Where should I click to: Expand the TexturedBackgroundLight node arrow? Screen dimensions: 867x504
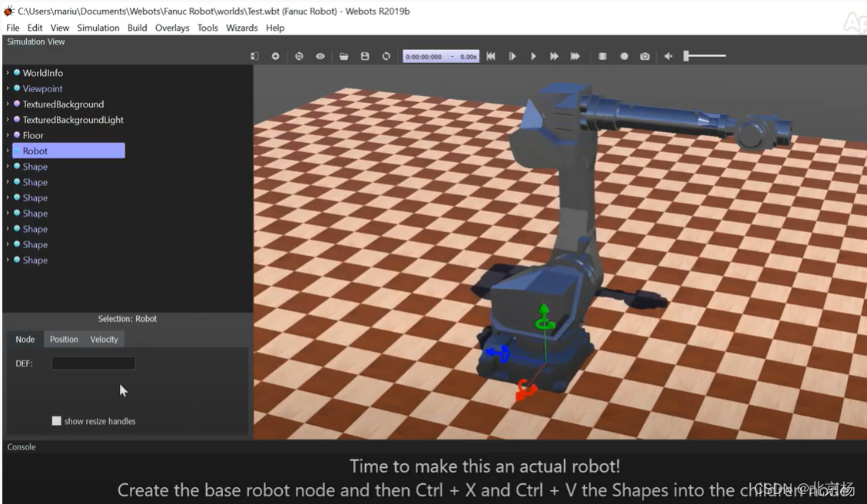click(8, 119)
